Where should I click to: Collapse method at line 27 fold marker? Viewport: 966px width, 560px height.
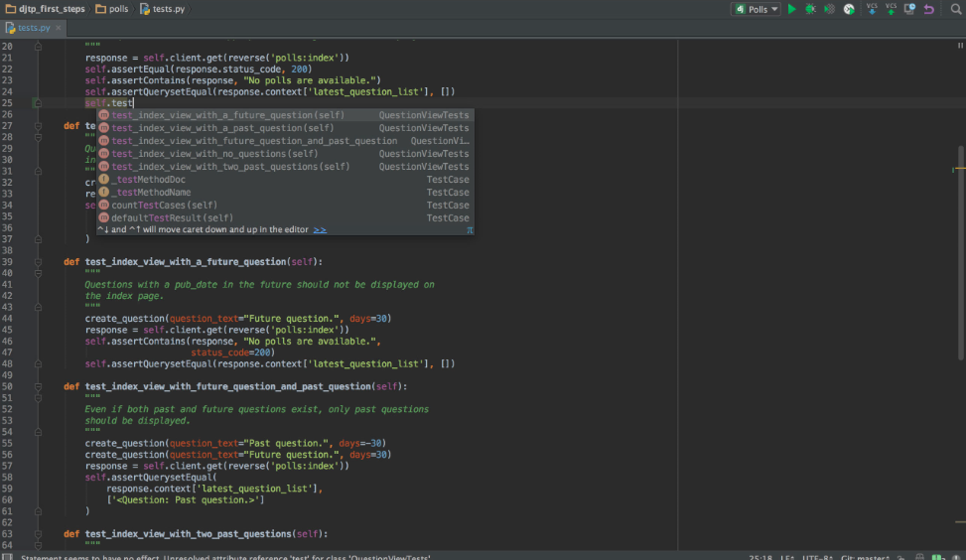pyautogui.click(x=38, y=126)
